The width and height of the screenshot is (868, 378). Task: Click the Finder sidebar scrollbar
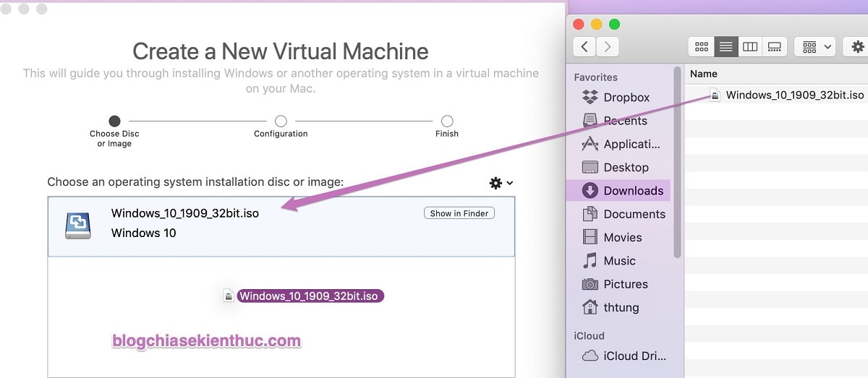click(678, 162)
